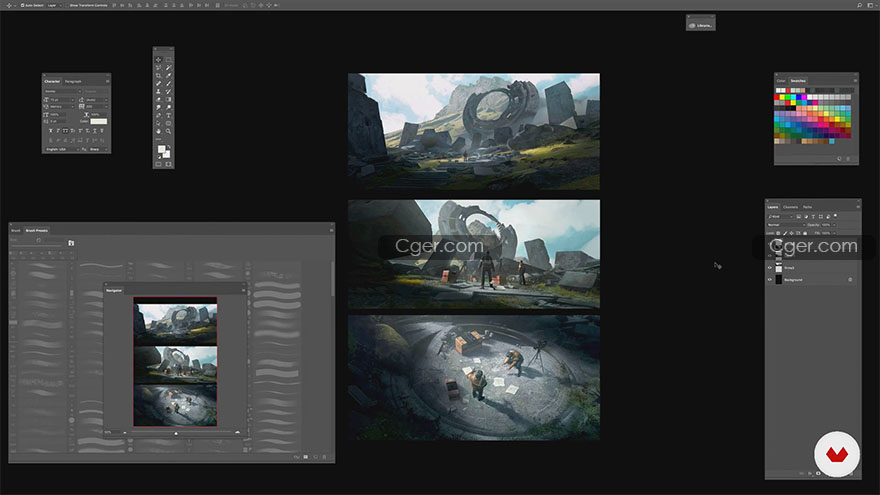Select the Gradient tool
The image size is (880, 495).
pyautogui.click(x=168, y=99)
